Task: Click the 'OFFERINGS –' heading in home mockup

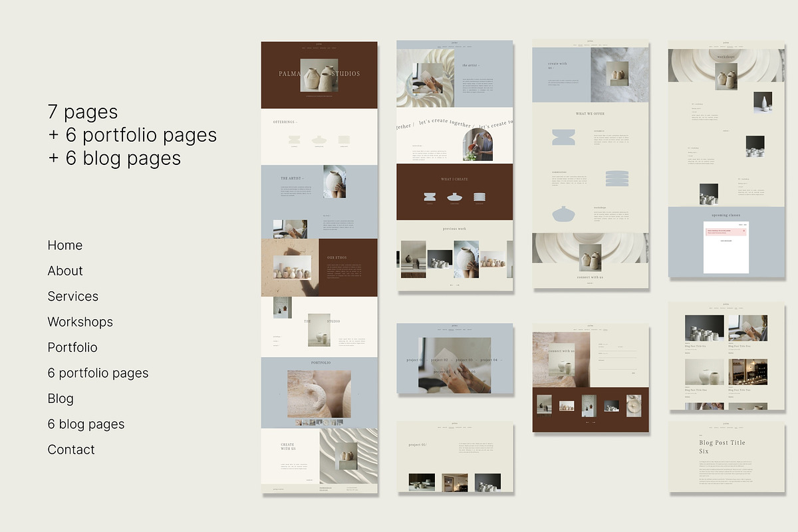Action: point(285,122)
